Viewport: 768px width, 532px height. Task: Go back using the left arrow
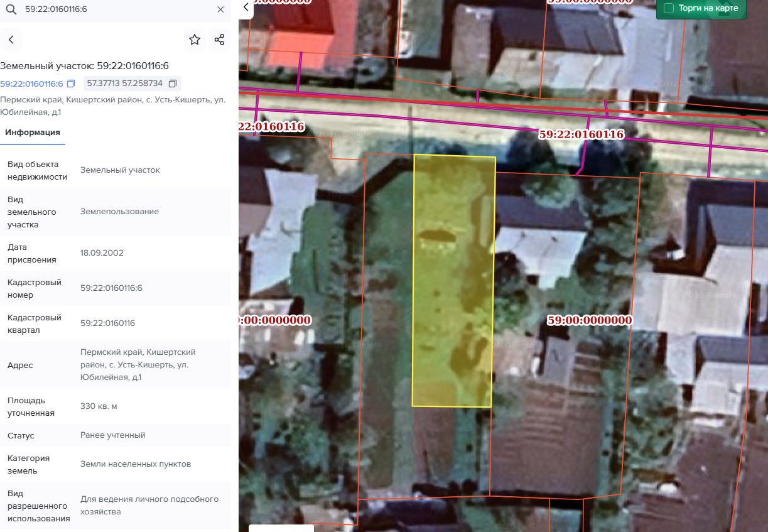pyautogui.click(x=11, y=40)
